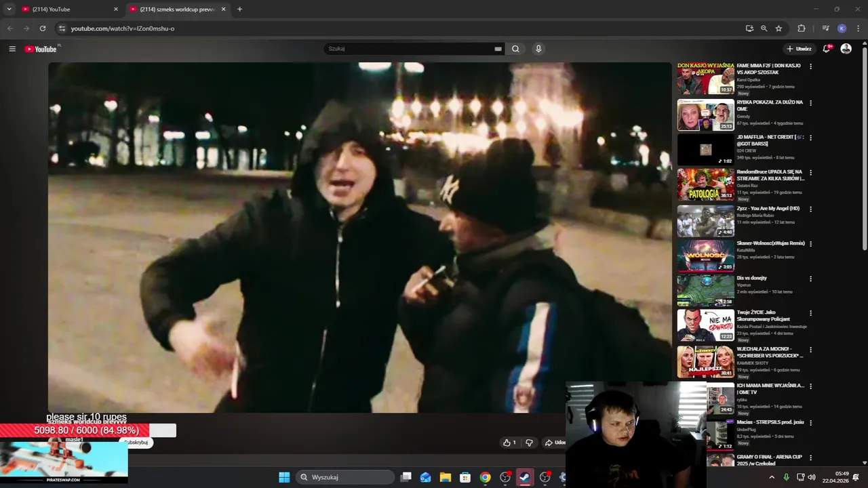Viewport: 868px width, 488px height.
Task: View site information icon in address bar
Action: [62, 28]
